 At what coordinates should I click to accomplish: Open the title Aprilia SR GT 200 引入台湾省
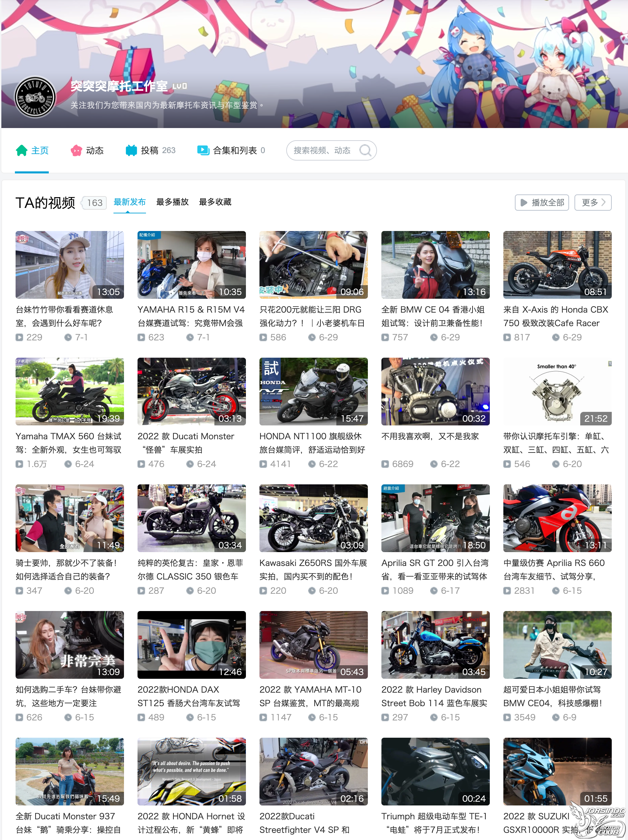[x=435, y=570]
